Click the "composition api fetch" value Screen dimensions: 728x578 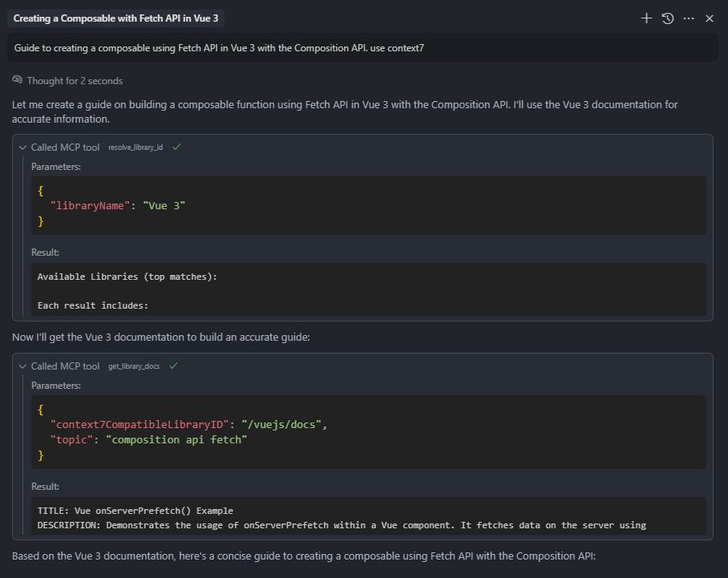click(x=176, y=439)
